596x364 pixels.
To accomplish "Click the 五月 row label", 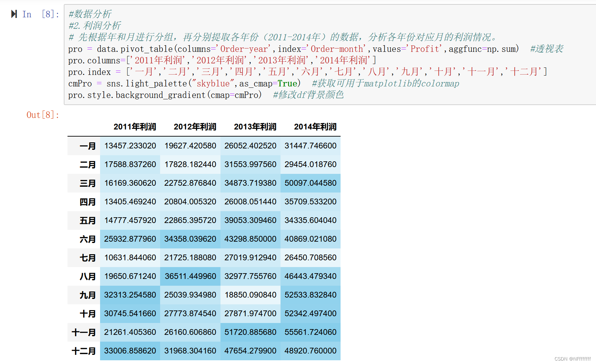I will tap(88, 221).
